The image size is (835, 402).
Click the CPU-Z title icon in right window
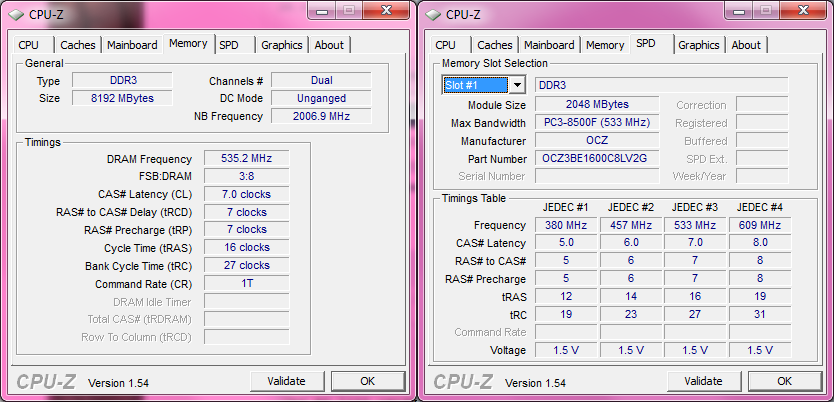click(x=433, y=15)
